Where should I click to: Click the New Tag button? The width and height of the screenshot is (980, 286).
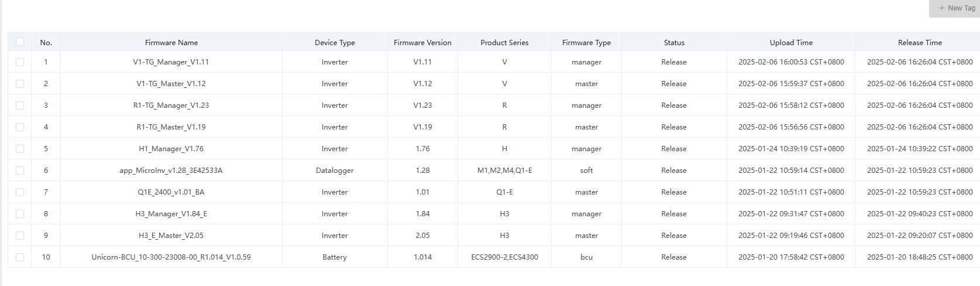pos(956,8)
